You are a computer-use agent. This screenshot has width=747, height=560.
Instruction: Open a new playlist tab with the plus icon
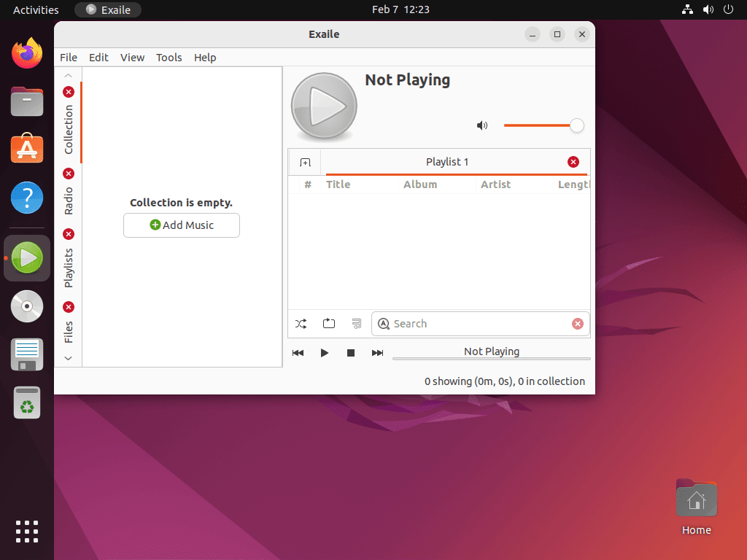pos(305,161)
